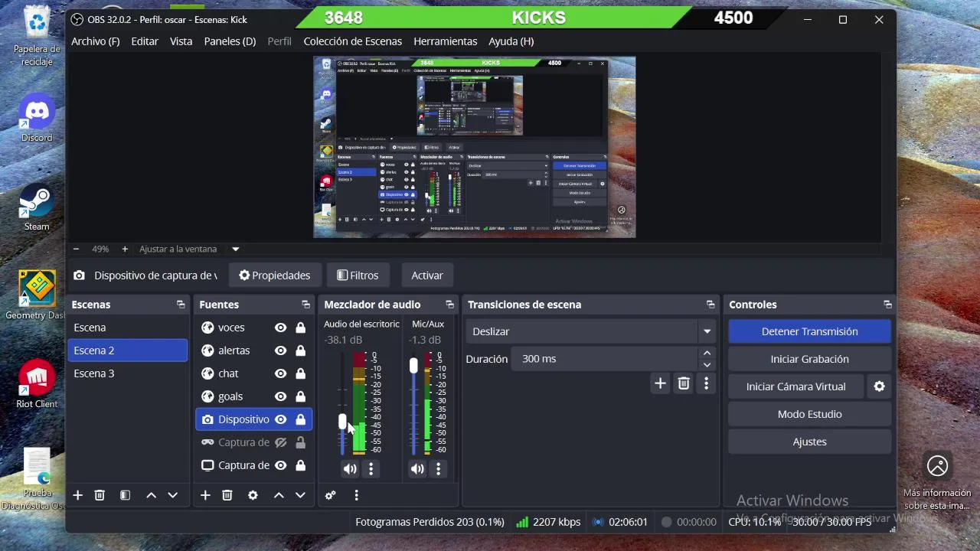Screen dimensions: 980x551
Task: Pop out Transiciones de escena panel
Action: pos(710,305)
